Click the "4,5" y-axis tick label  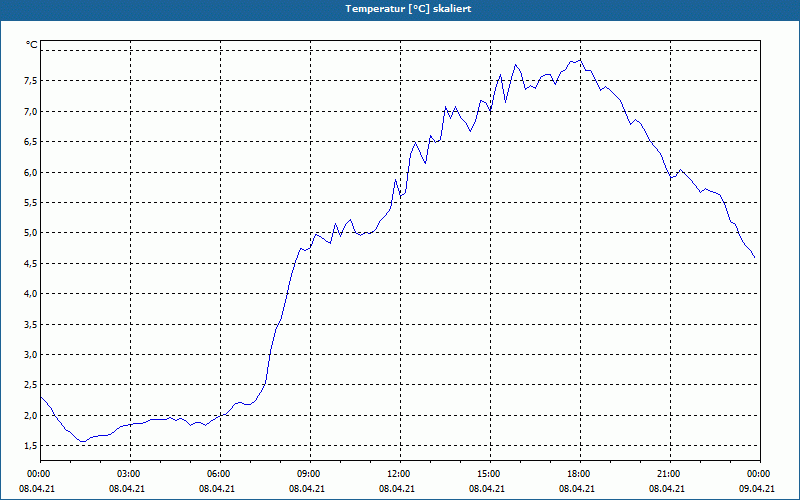point(31,263)
